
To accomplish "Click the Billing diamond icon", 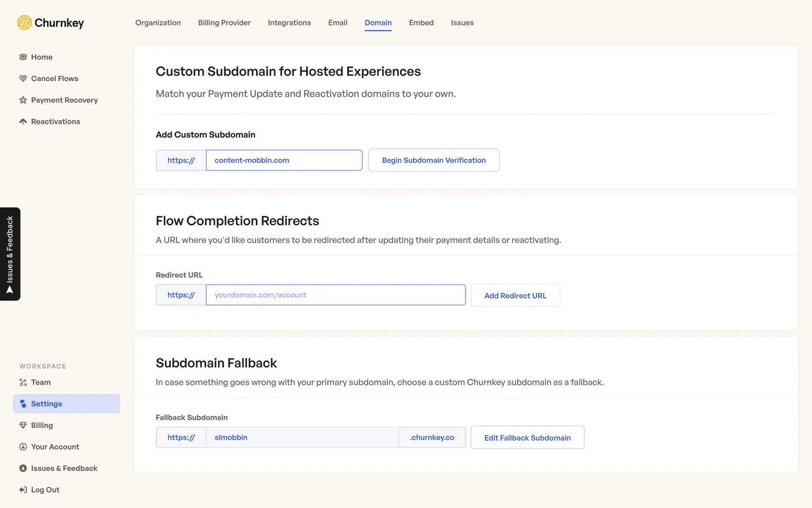I will pos(23,425).
